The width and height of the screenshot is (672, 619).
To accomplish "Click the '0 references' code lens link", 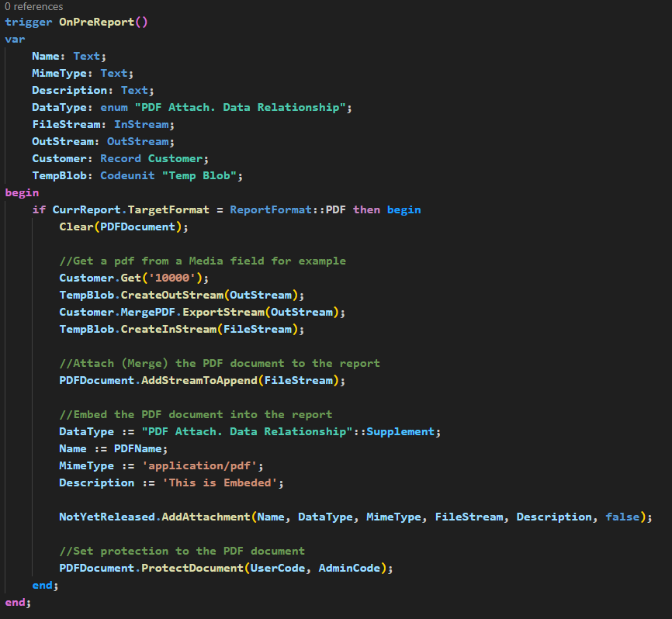I will click(34, 6).
